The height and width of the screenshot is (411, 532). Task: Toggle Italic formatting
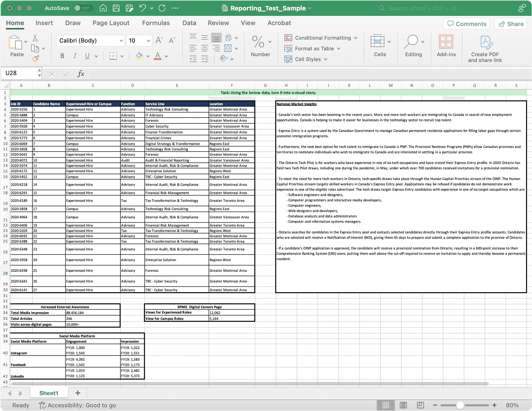coord(75,56)
